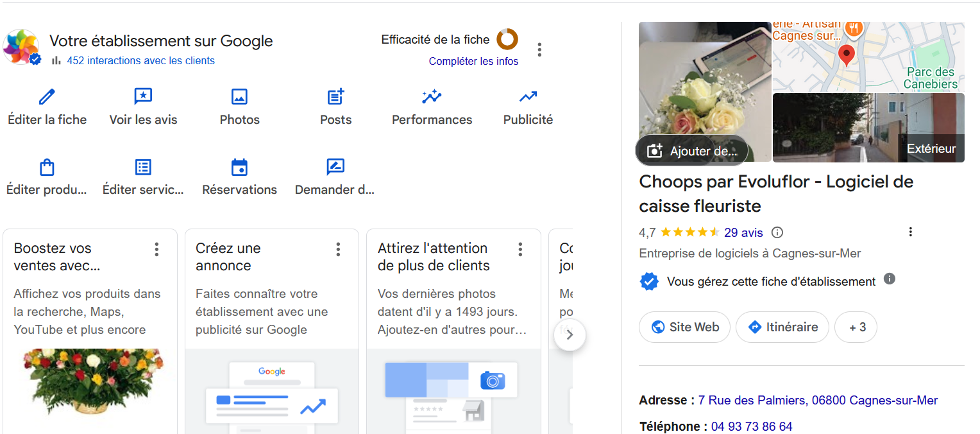Open Publicité trending arrow icon
This screenshot has width=980, height=434.
pyautogui.click(x=528, y=97)
